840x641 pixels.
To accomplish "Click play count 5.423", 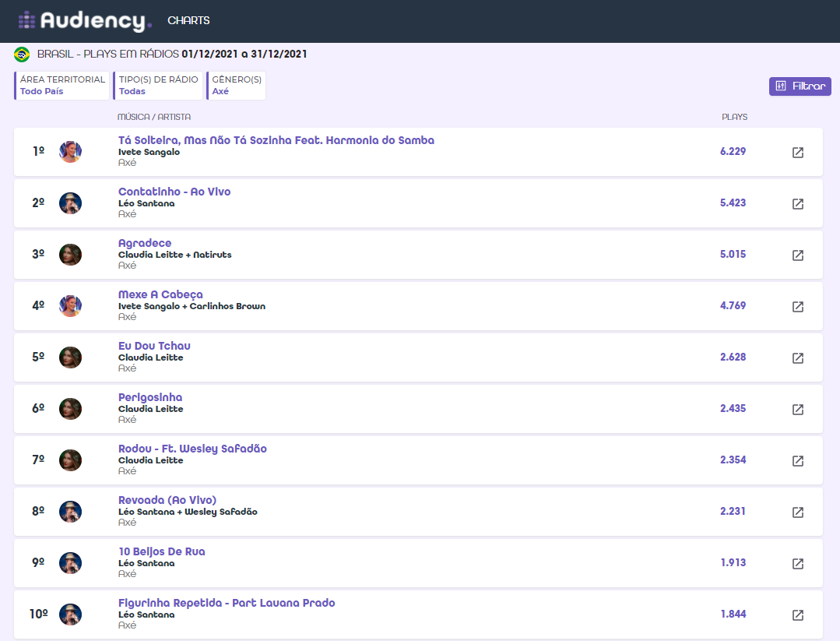I will coord(733,203).
